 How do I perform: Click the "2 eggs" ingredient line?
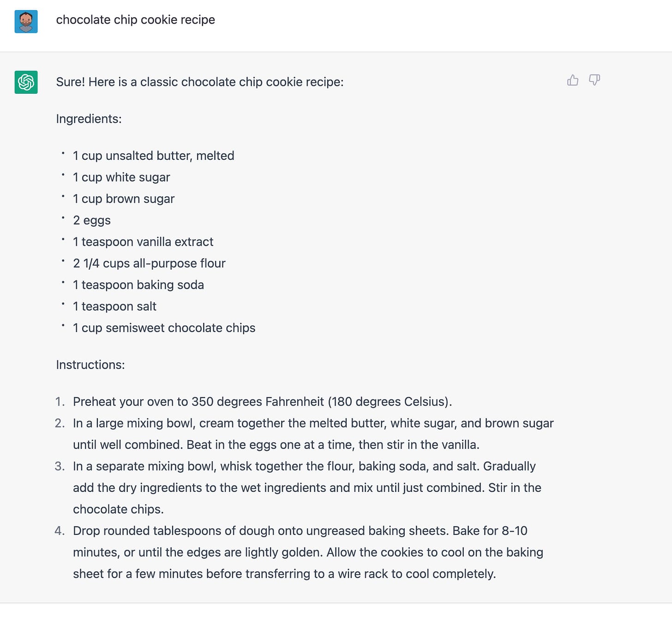[x=92, y=220]
